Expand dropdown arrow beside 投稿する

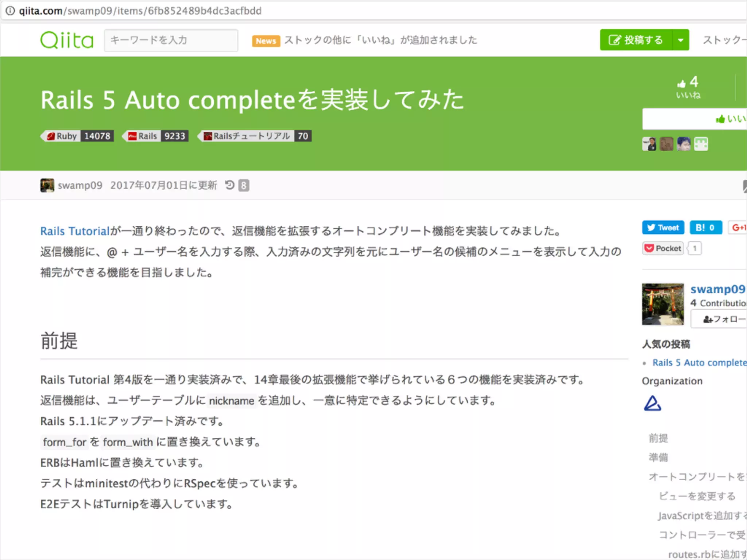tap(681, 40)
